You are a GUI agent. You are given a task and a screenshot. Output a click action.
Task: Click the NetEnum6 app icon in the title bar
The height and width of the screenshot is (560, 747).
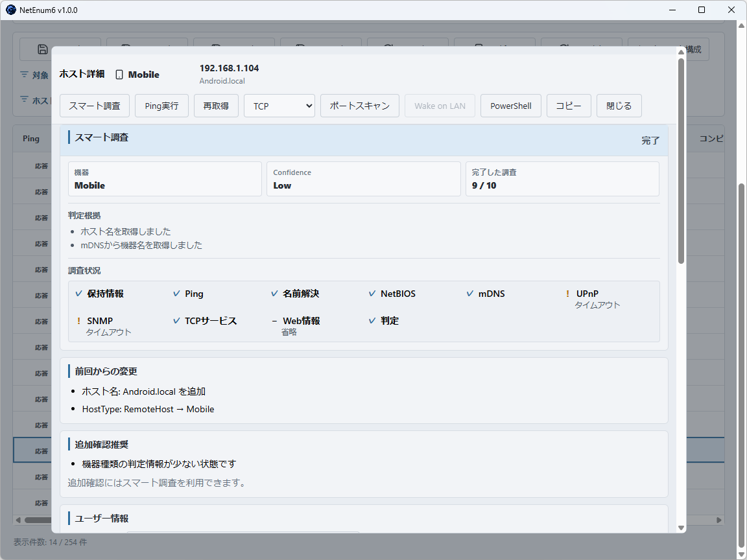(x=10, y=10)
